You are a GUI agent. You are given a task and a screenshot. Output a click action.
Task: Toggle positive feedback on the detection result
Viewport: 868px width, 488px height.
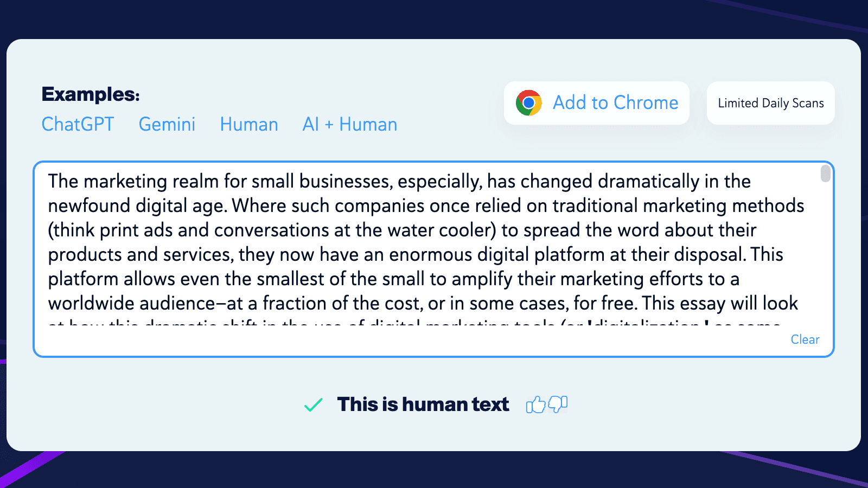pos(536,404)
